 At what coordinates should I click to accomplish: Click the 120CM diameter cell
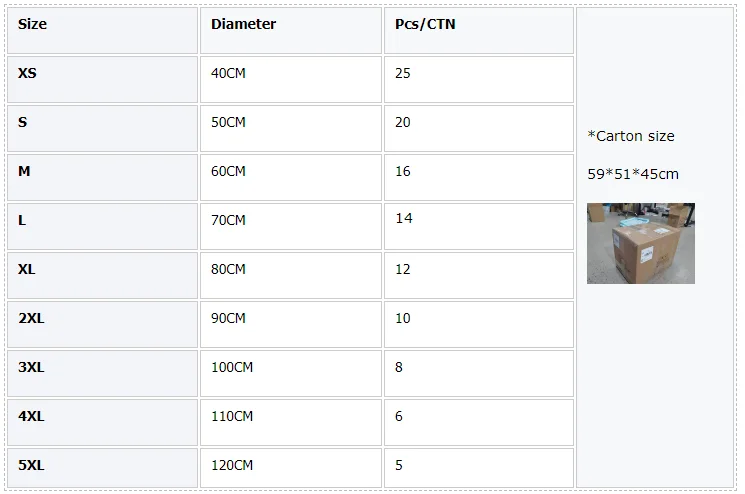232,465
